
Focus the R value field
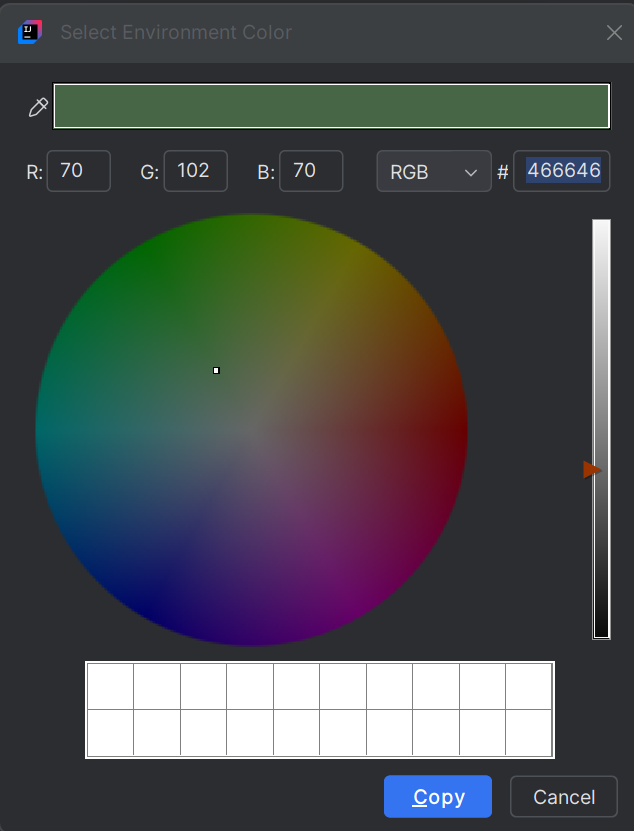coord(78,171)
